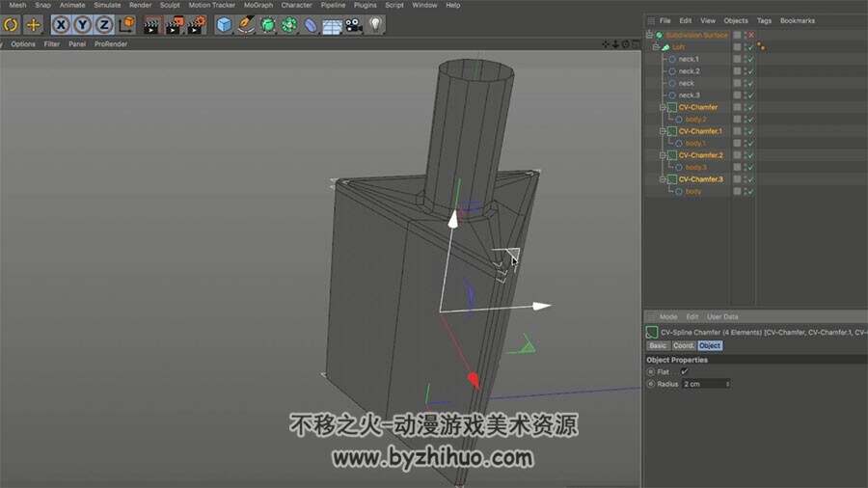Image resolution: width=868 pixels, height=488 pixels.
Task: Open the green Generators subdivision icon
Action: (x=267, y=25)
